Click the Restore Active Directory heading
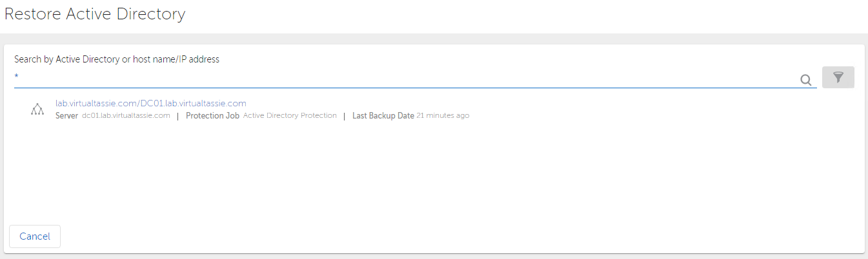 pyautogui.click(x=95, y=14)
